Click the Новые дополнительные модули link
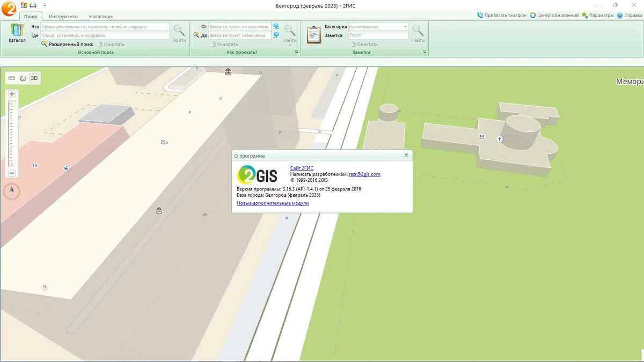The width and height of the screenshot is (644, 362). 273,203
